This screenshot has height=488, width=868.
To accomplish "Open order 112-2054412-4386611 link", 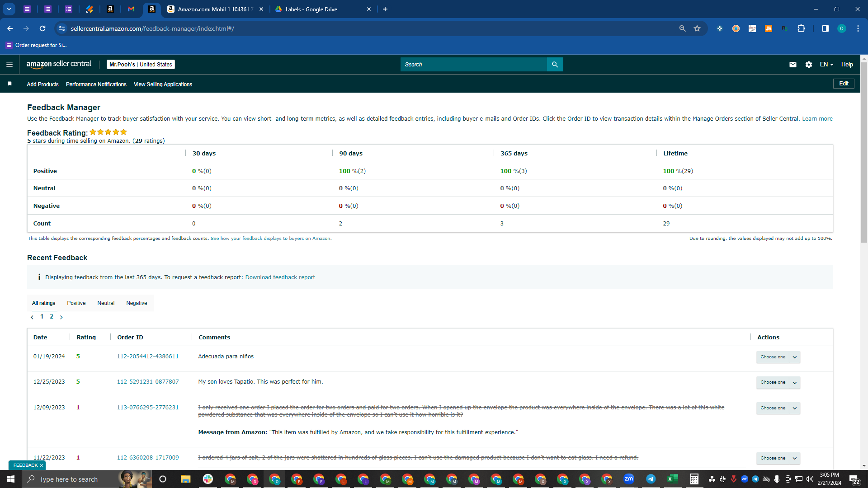I will pos(148,357).
